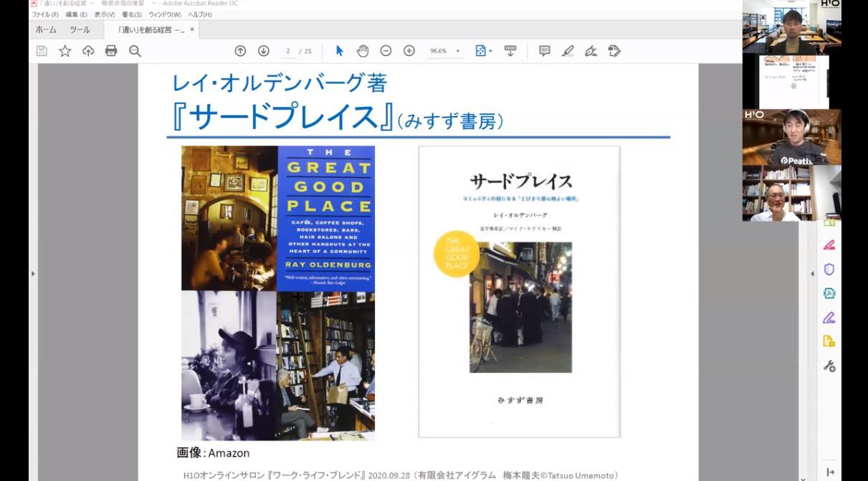Switch to the ホーム tab
The image size is (868, 481).
(46, 29)
